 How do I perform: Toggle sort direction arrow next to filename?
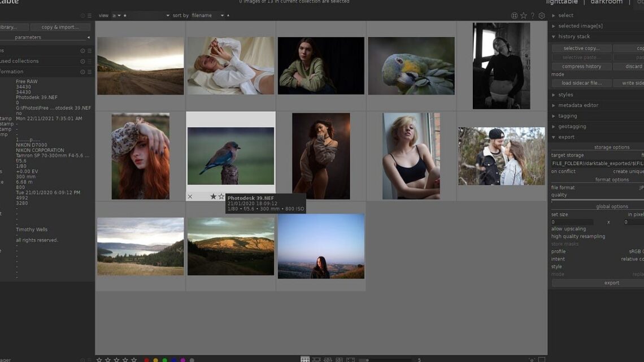[x=228, y=16]
